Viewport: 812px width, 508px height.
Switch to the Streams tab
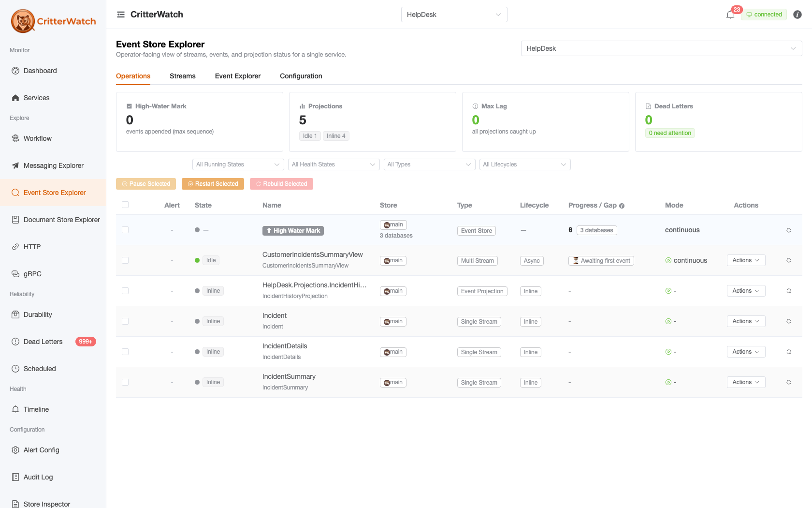pos(183,76)
